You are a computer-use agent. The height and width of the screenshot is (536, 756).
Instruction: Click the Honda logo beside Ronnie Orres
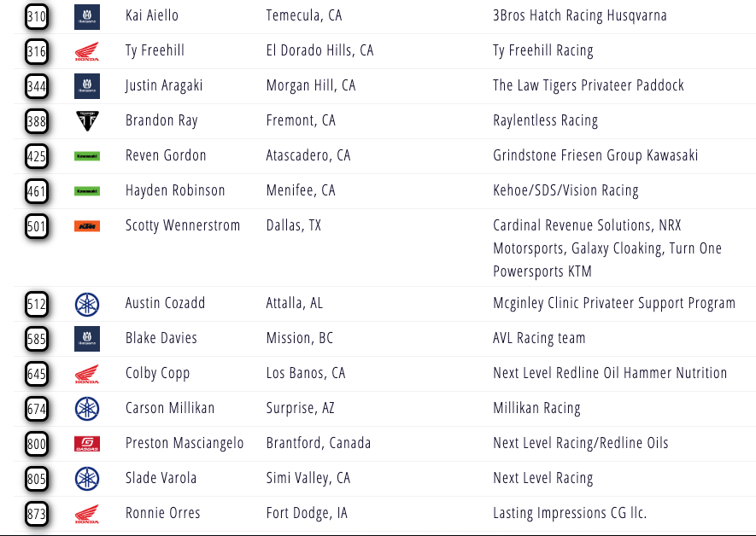(x=86, y=514)
